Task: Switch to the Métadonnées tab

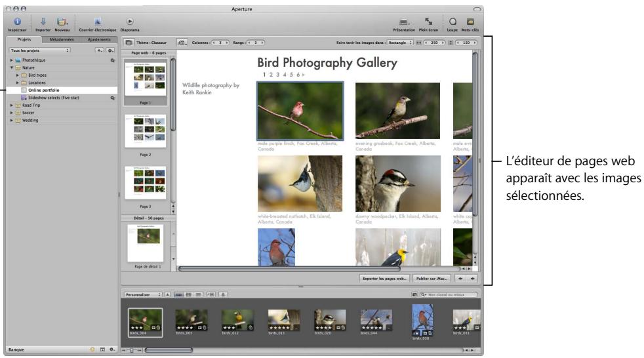Action: (62, 39)
